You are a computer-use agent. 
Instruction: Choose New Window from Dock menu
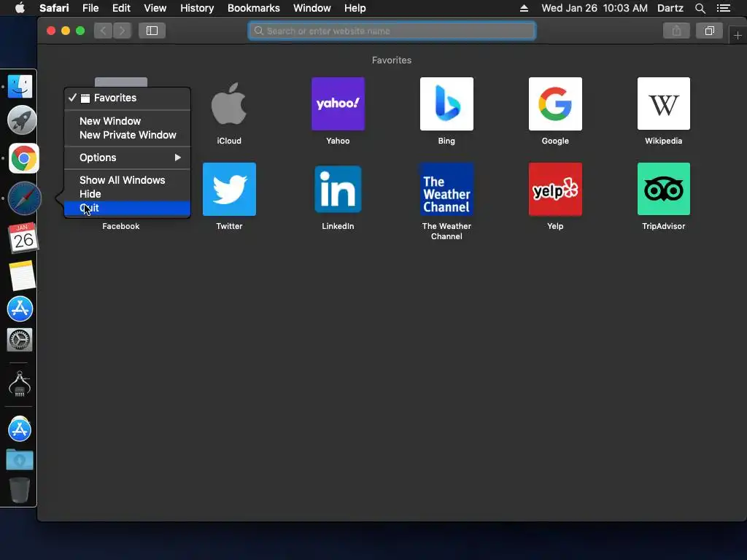(127, 121)
